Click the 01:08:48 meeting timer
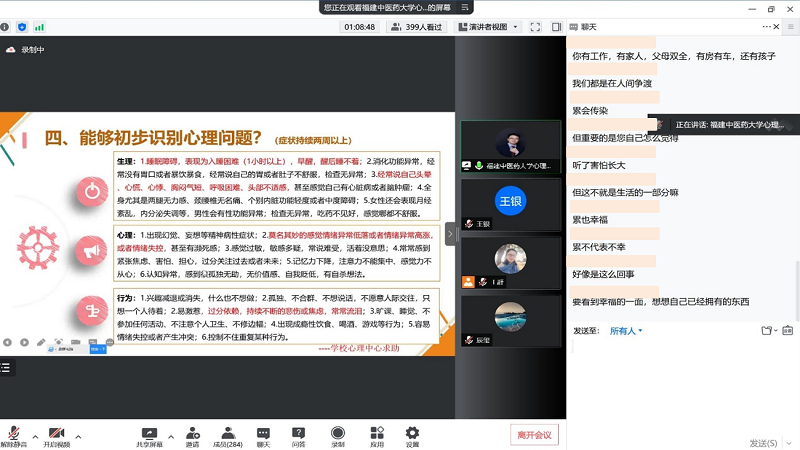The image size is (800, 450). pyautogui.click(x=359, y=27)
